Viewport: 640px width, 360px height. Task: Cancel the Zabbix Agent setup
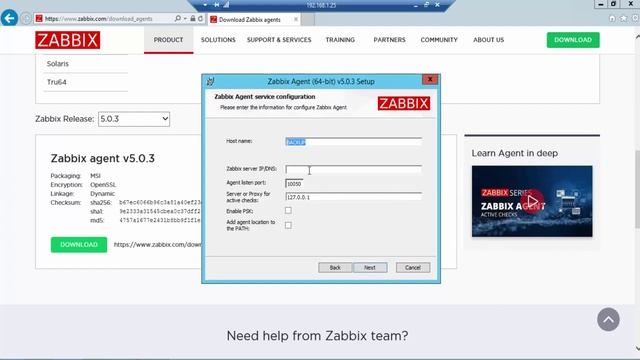413,268
